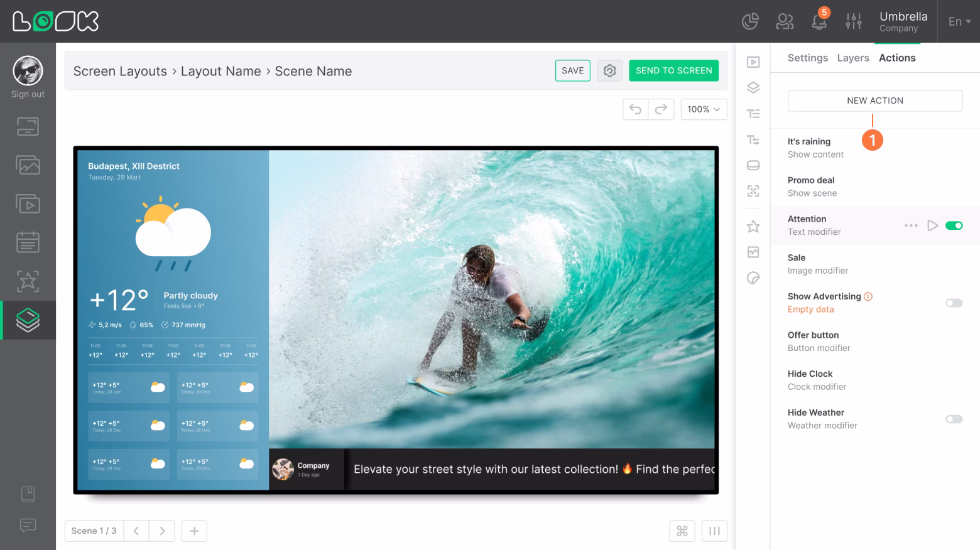980x550 pixels.
Task: Select the text tool in tool strip
Action: [753, 114]
